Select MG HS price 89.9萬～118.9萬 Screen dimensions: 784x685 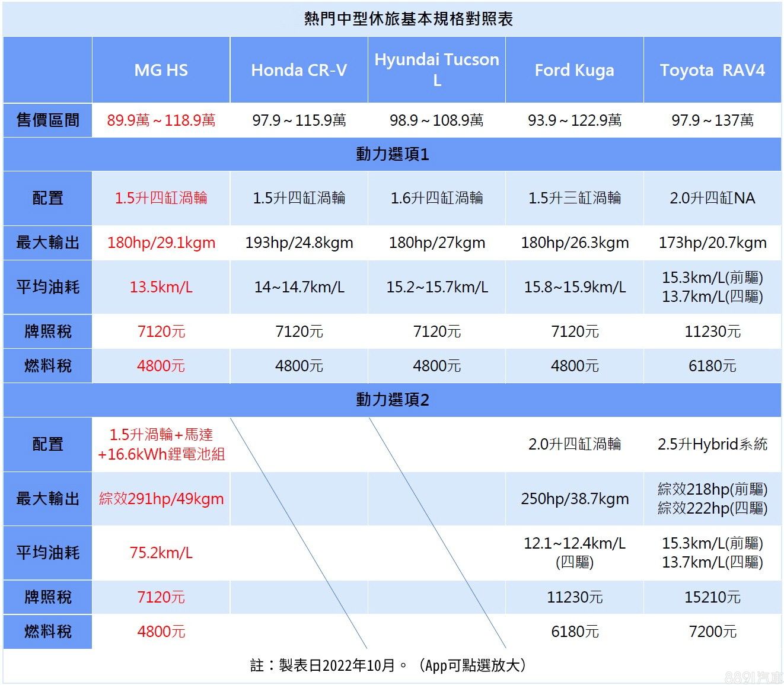161,120
